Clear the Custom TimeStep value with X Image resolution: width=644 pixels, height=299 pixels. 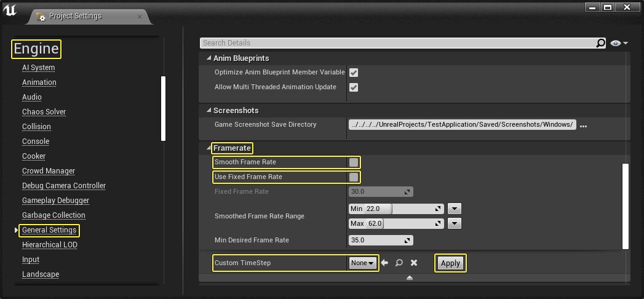(414, 263)
